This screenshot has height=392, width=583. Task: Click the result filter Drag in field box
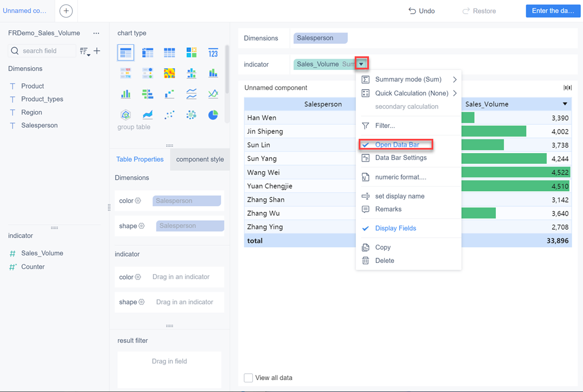click(169, 369)
